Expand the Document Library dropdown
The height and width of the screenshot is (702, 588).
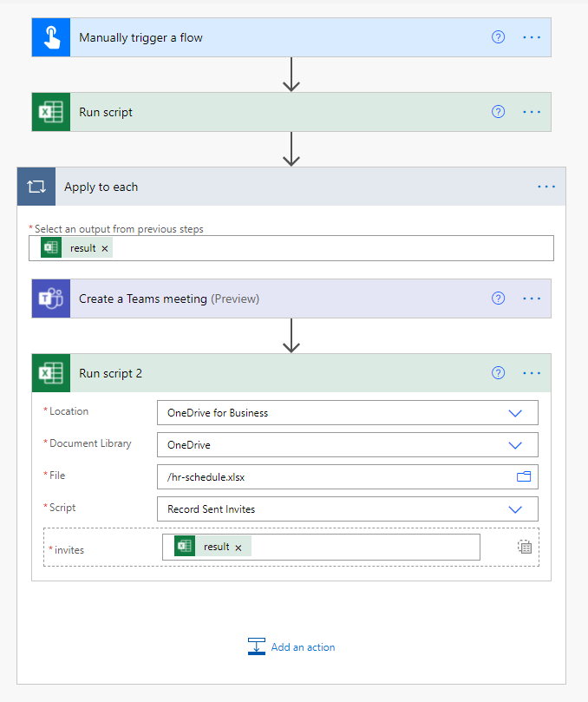pos(516,444)
